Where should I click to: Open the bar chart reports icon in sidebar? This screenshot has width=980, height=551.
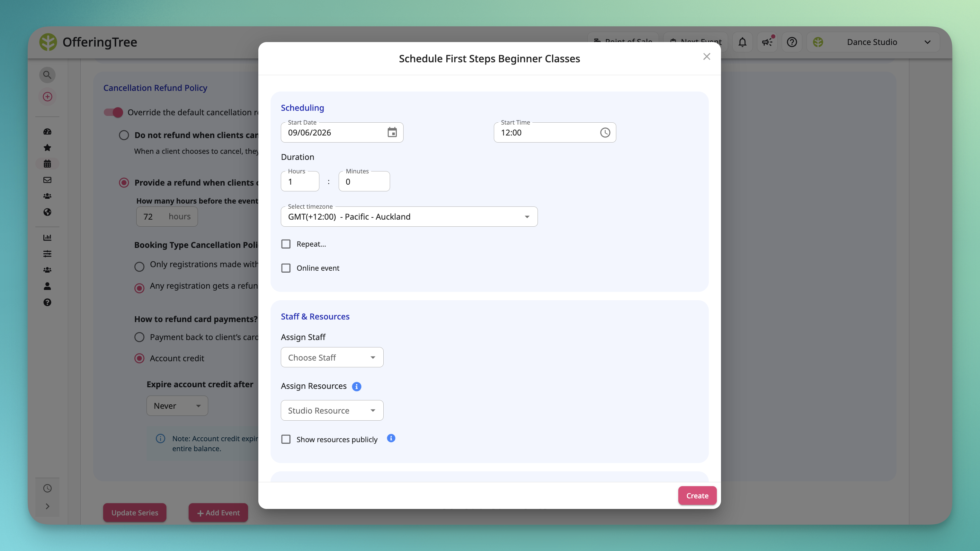pos(47,238)
